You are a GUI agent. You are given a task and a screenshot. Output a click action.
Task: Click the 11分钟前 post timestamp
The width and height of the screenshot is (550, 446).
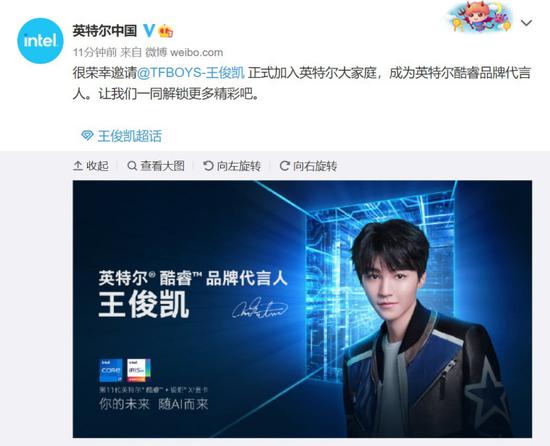pyautogui.click(x=95, y=53)
